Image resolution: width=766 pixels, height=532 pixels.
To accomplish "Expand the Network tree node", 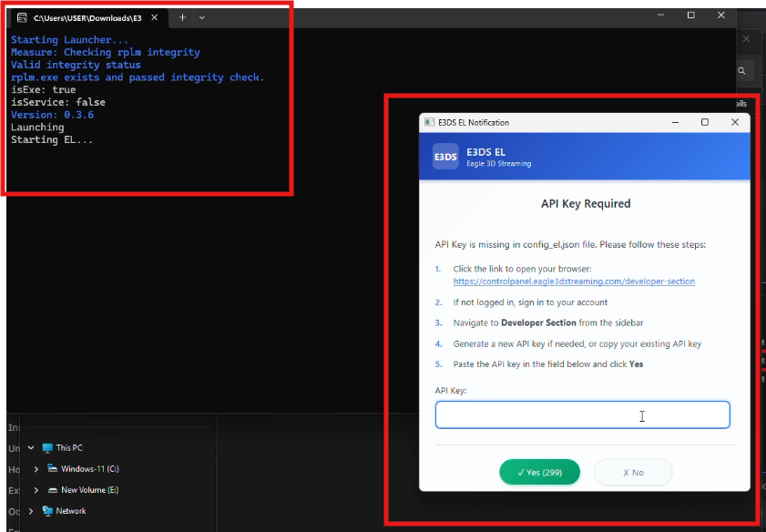I will click(x=31, y=511).
